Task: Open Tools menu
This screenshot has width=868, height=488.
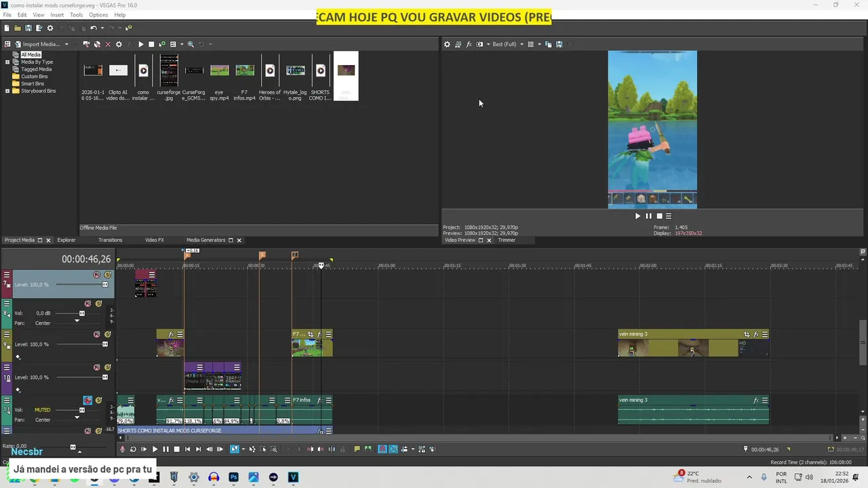Action: (76, 15)
